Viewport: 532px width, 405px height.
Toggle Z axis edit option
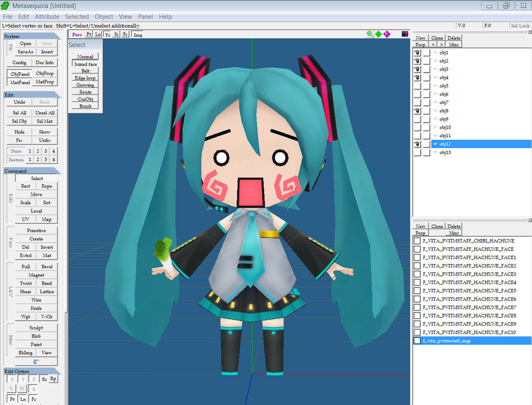34,379
